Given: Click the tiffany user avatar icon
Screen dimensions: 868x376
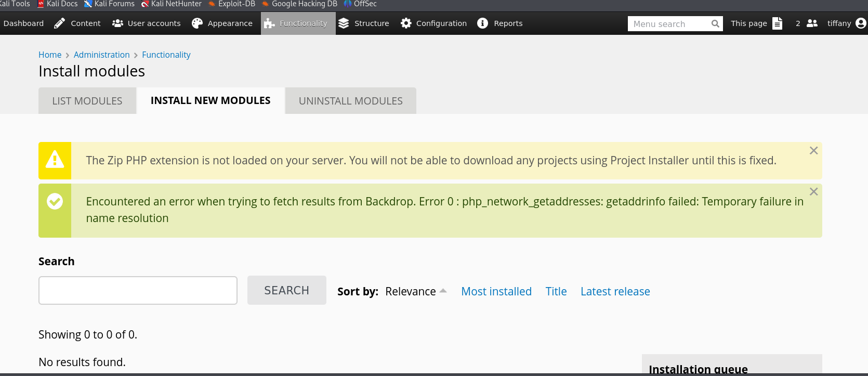Looking at the screenshot, I should [x=861, y=23].
